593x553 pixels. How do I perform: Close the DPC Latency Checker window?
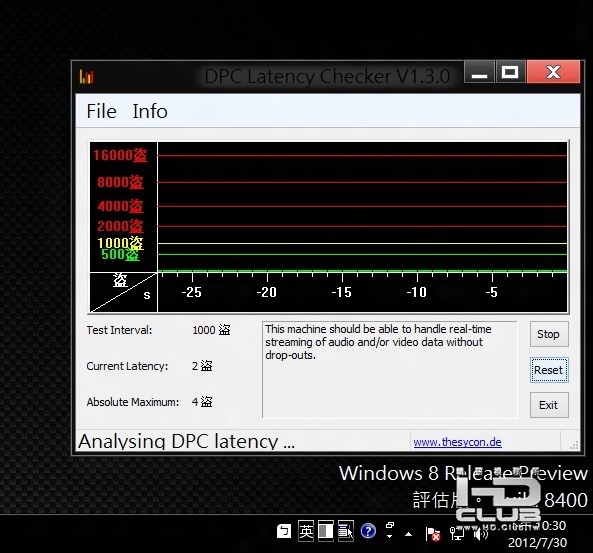(553, 72)
